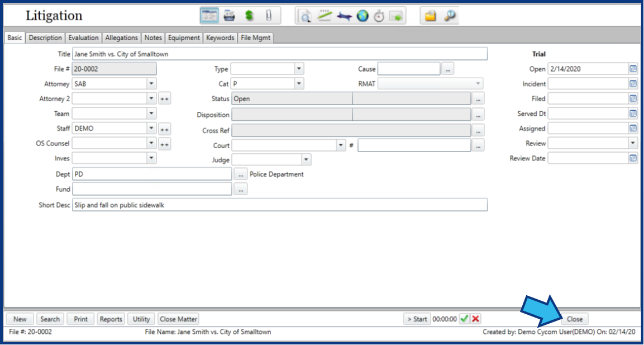This screenshot has height=345, width=644.
Task: Click the ellipsis button next to Dept
Action: point(241,174)
